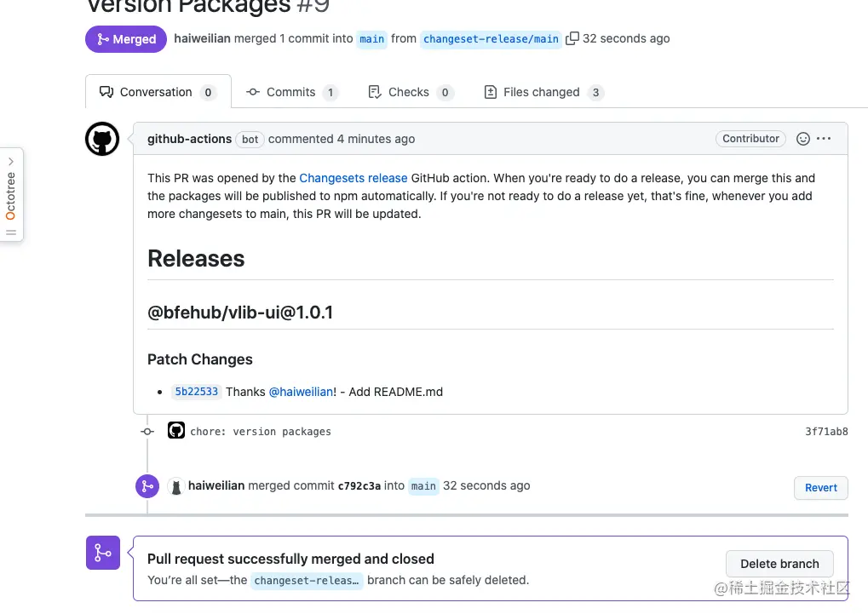The width and height of the screenshot is (868, 614).
Task: Click the commit avatar beside chore: version packages
Action: 176,430
